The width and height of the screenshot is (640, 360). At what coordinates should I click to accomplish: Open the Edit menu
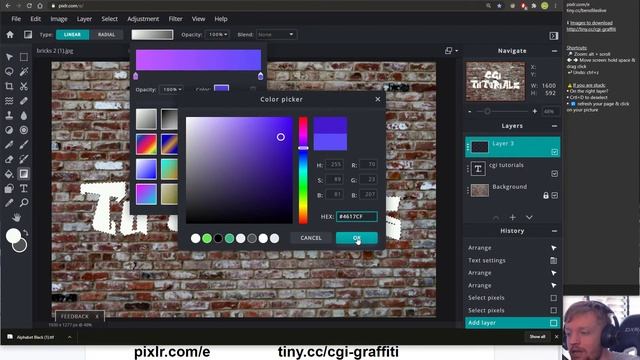coord(36,19)
